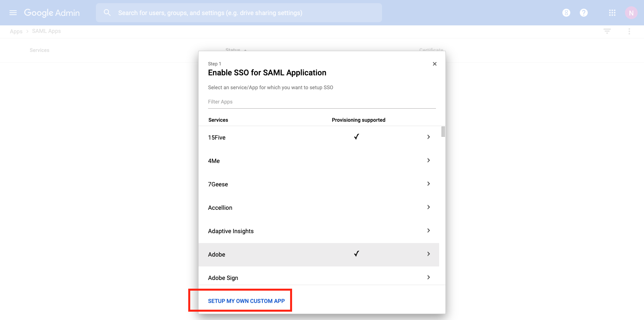Click SAML Apps in the breadcrumb
The height and width of the screenshot is (320, 644).
[x=46, y=31]
